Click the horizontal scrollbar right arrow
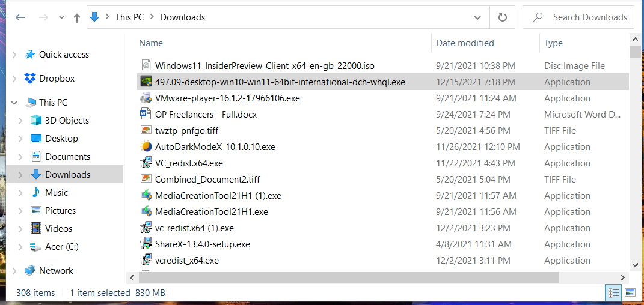The image size is (644, 305). (x=622, y=277)
